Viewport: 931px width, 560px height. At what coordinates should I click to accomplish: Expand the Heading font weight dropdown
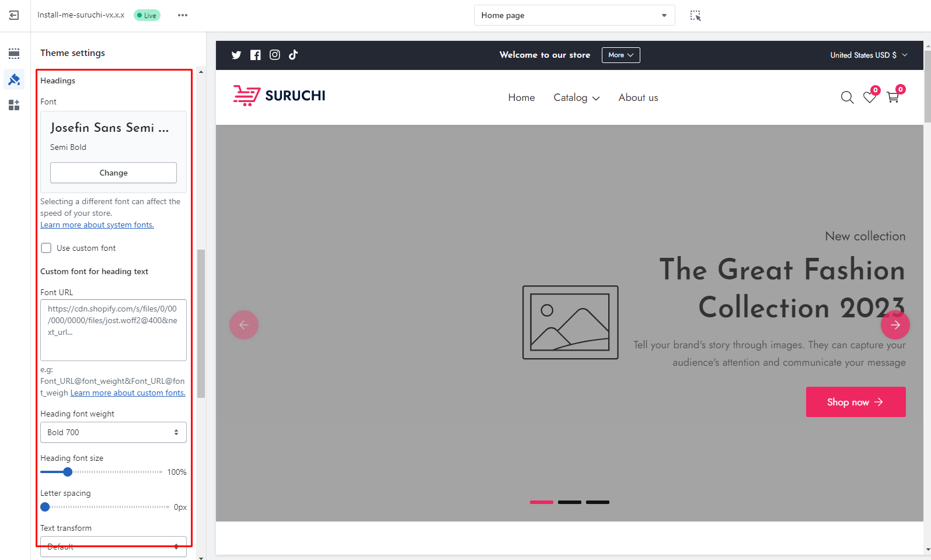point(113,432)
